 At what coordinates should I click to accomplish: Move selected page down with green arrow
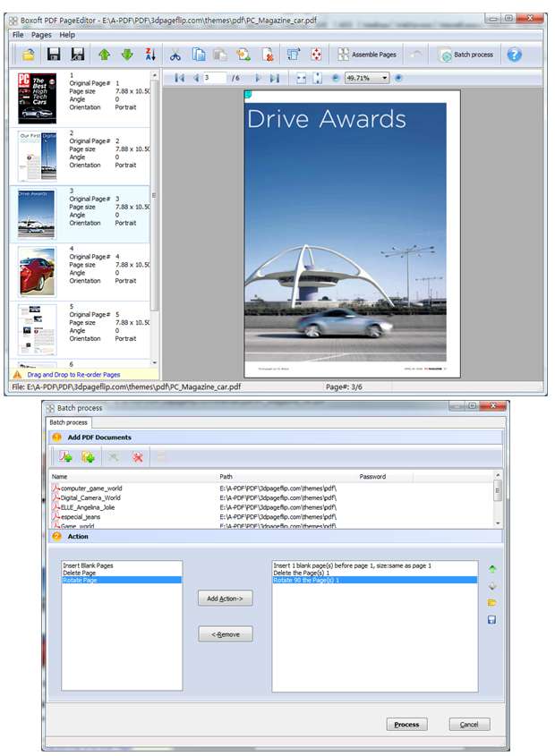[127, 55]
